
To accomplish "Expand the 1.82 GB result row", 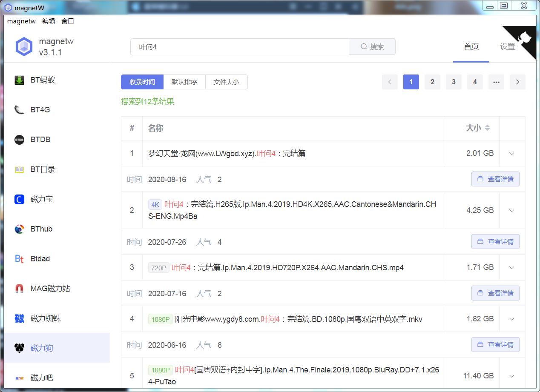I will (512, 319).
